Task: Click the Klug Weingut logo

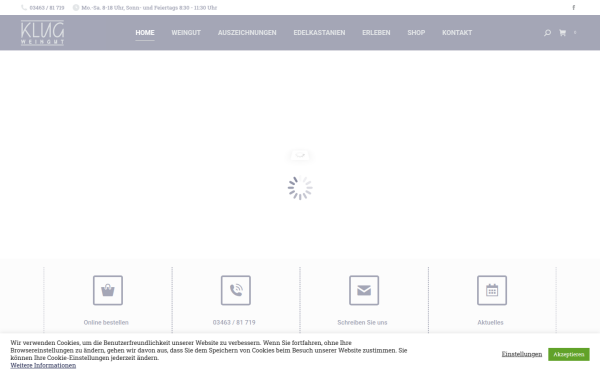Action: coord(42,33)
